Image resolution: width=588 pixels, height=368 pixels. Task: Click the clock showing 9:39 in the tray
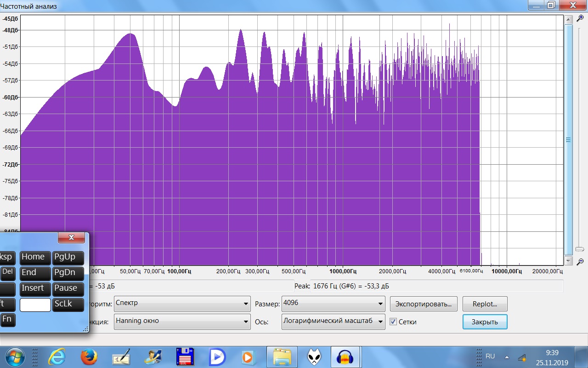tap(552, 353)
